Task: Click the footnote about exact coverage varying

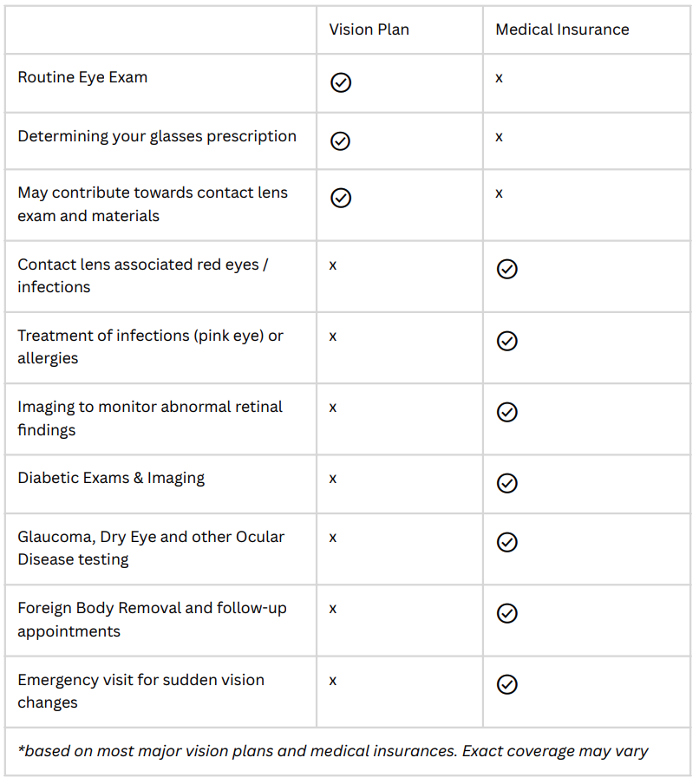Action: (332, 751)
